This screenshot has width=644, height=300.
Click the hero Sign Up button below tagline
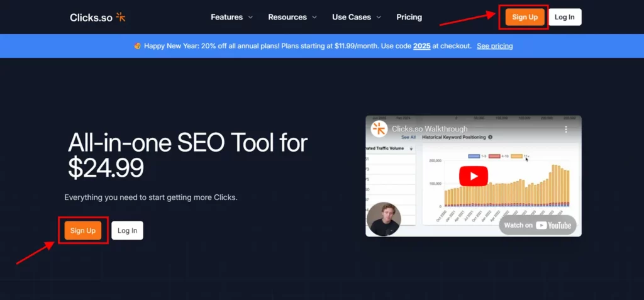(x=83, y=231)
